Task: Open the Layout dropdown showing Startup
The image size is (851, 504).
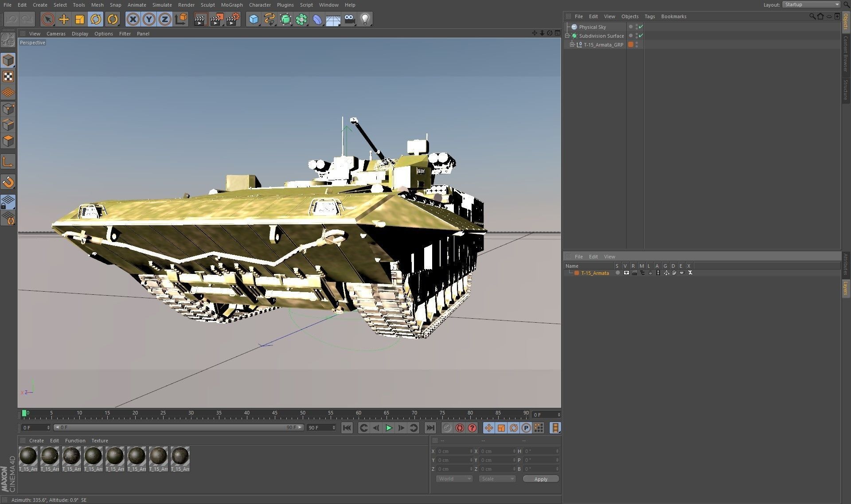Action: point(811,4)
